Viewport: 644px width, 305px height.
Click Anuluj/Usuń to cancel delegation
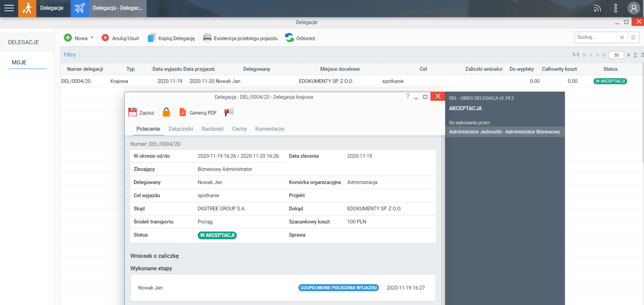tap(120, 38)
